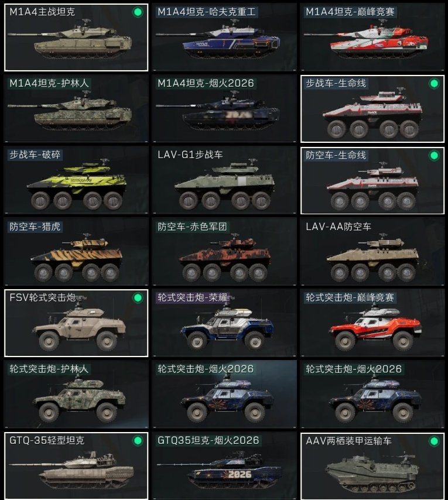The width and height of the screenshot is (448, 500).
Task: Pick the 轮式突击炮-护林人 camo skin
Action: pos(76,395)
